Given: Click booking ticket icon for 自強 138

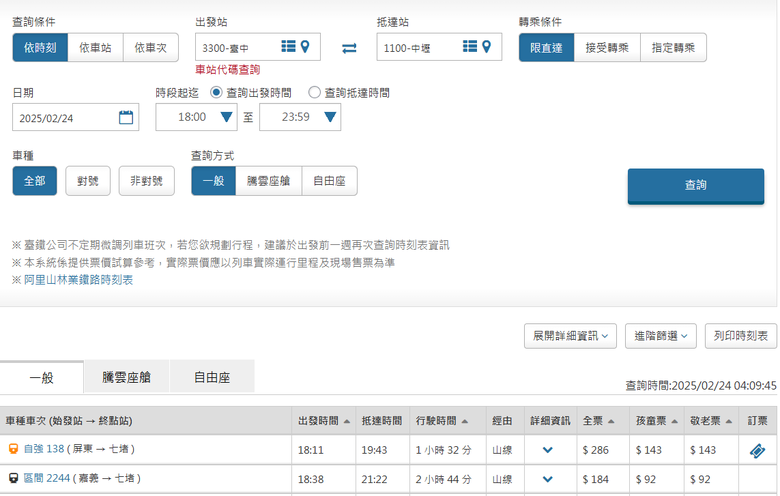Looking at the screenshot, I should (x=757, y=451).
